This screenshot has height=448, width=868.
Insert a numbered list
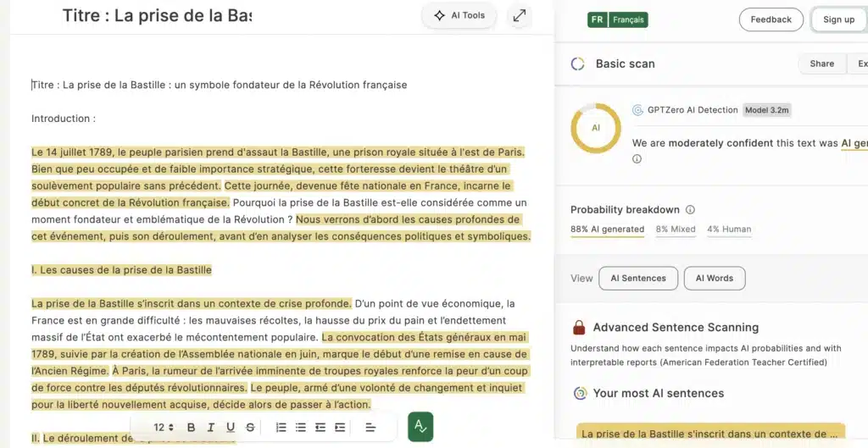point(281,427)
